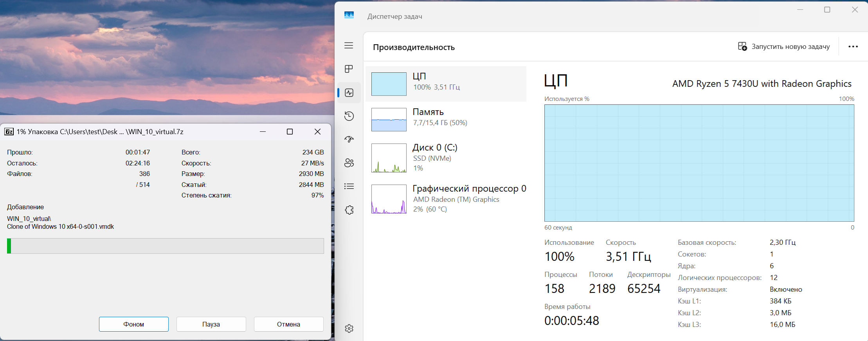Click the compression ratio 97%
868x341 pixels.
click(318, 195)
